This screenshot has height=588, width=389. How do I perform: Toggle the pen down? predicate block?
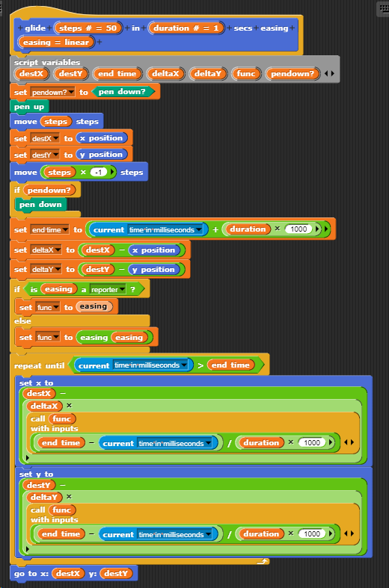[x=123, y=91]
